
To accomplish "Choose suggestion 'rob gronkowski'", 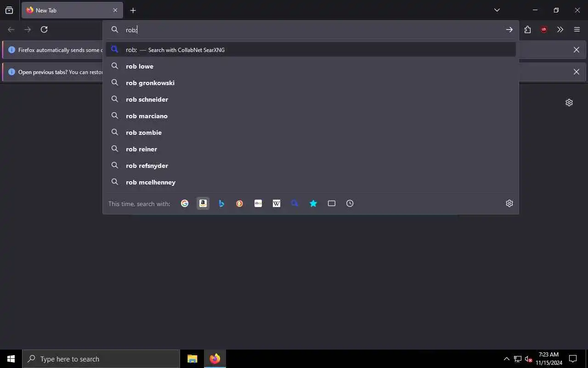I will tap(311, 83).
